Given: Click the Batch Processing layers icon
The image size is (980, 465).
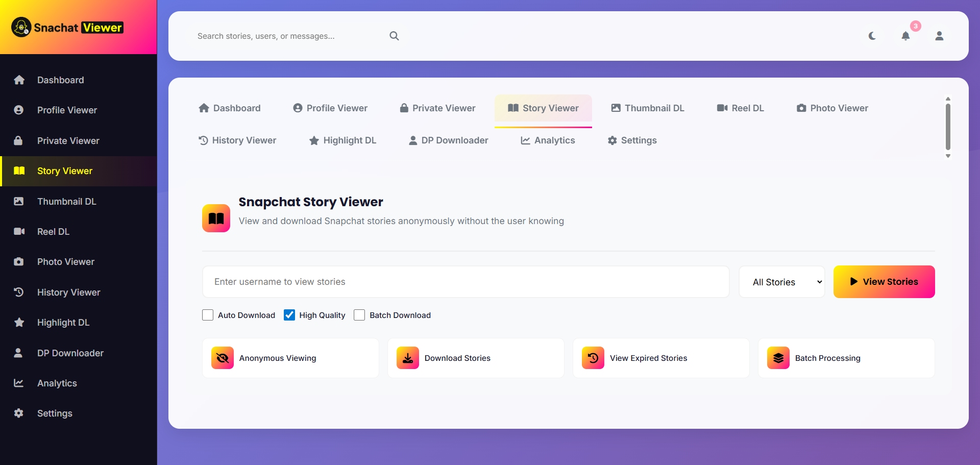Looking at the screenshot, I should (x=778, y=358).
